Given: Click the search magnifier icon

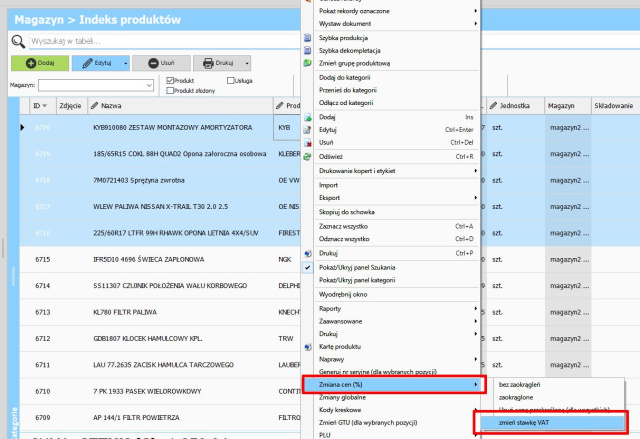Looking at the screenshot, I should click(18, 41).
